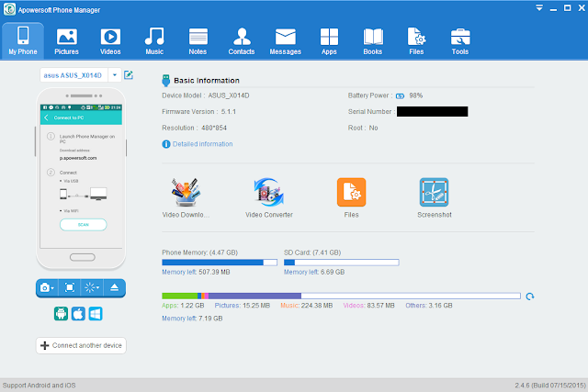Click the Apple logo icon

pyautogui.click(x=78, y=314)
